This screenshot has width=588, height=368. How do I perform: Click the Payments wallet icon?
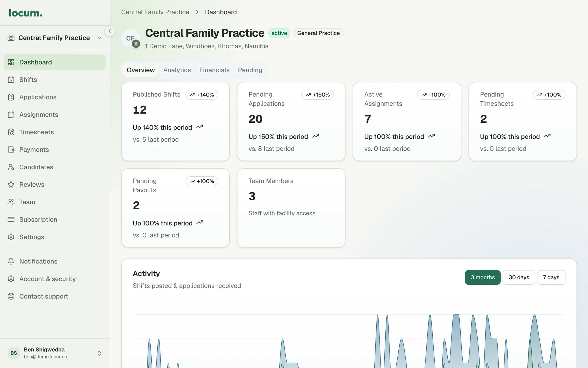coord(11,149)
